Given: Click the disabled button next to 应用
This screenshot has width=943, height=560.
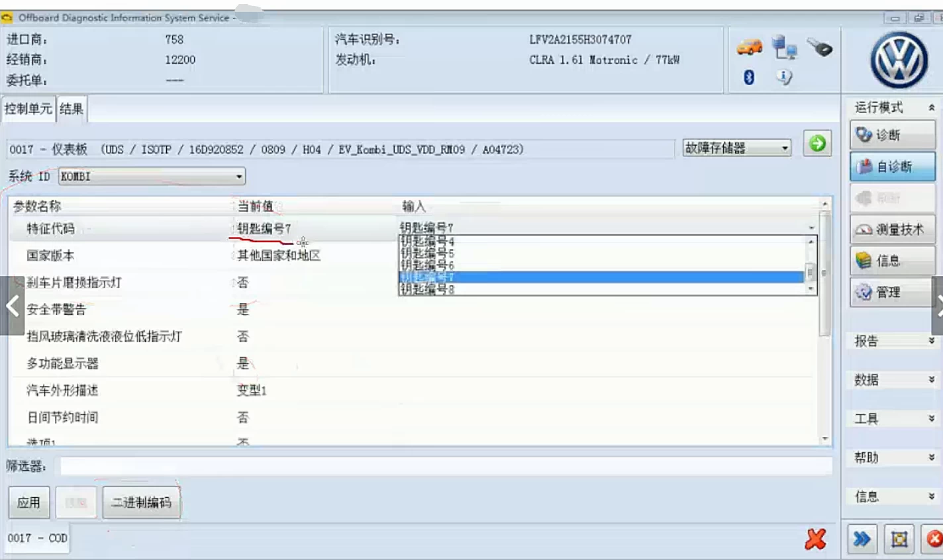Looking at the screenshot, I should (76, 502).
